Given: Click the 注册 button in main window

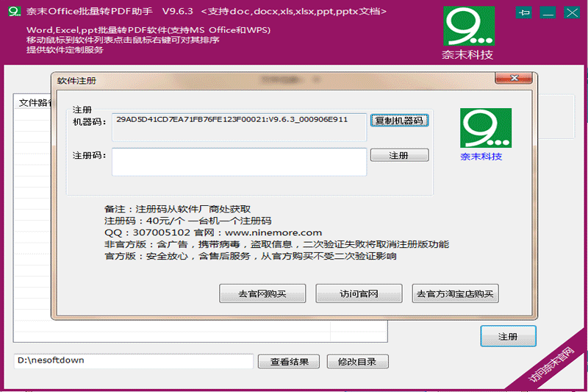Looking at the screenshot, I should click(508, 336).
